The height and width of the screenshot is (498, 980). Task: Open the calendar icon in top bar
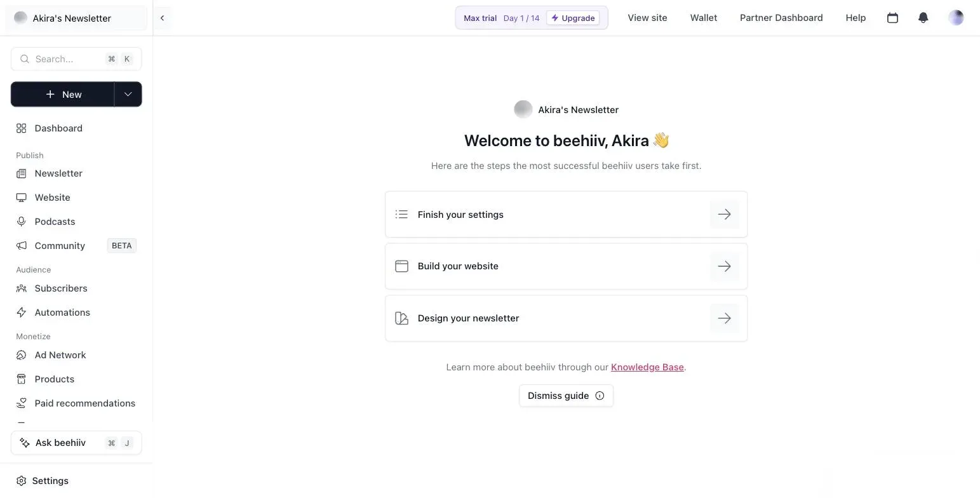pos(892,18)
